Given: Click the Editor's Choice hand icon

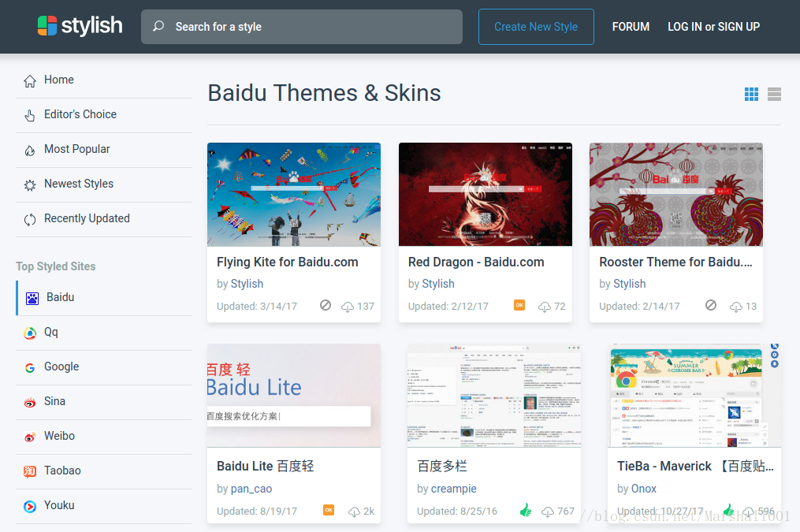Looking at the screenshot, I should [x=30, y=115].
